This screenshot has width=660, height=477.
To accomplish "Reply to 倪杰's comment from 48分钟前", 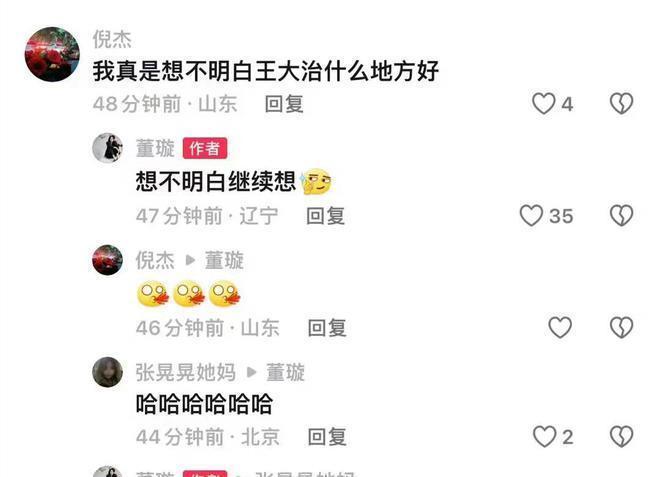I will (284, 104).
